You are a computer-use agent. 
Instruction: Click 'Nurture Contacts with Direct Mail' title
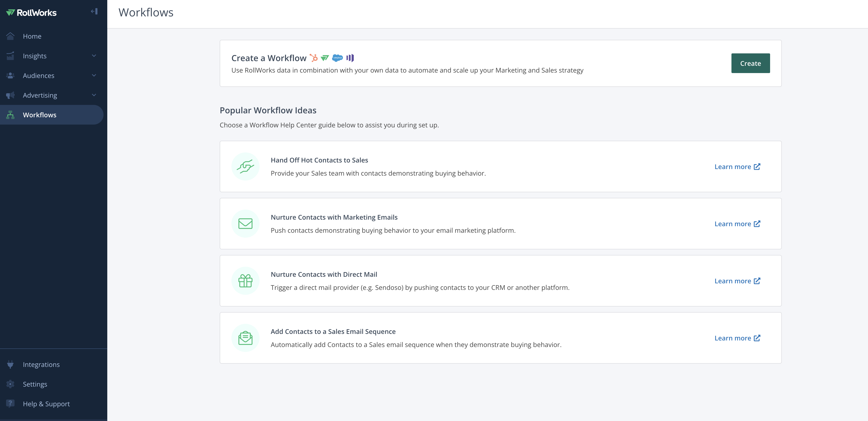(324, 274)
